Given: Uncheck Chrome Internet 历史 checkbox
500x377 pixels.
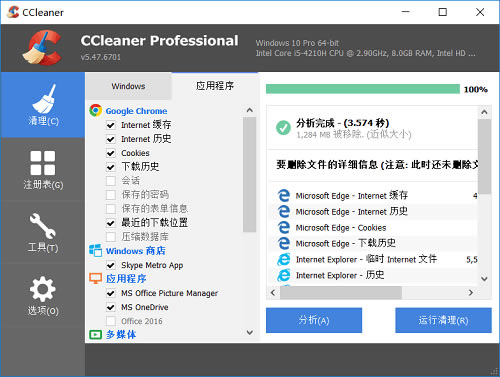Looking at the screenshot, I should (111, 139).
